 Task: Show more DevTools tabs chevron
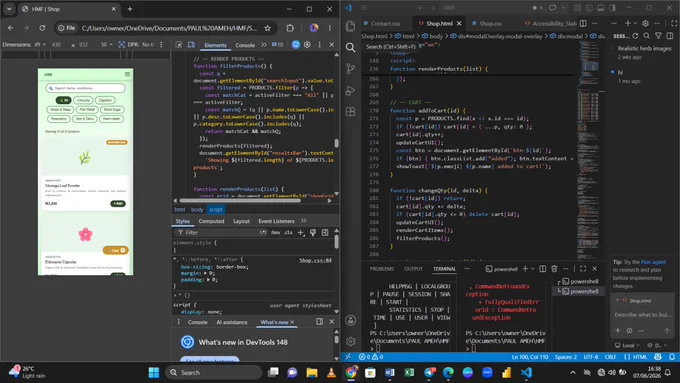264,44
